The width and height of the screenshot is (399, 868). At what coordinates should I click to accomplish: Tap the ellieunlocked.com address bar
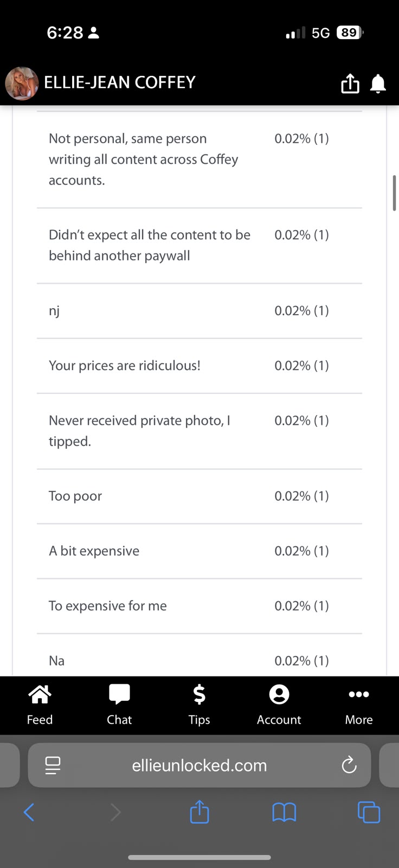(200, 765)
